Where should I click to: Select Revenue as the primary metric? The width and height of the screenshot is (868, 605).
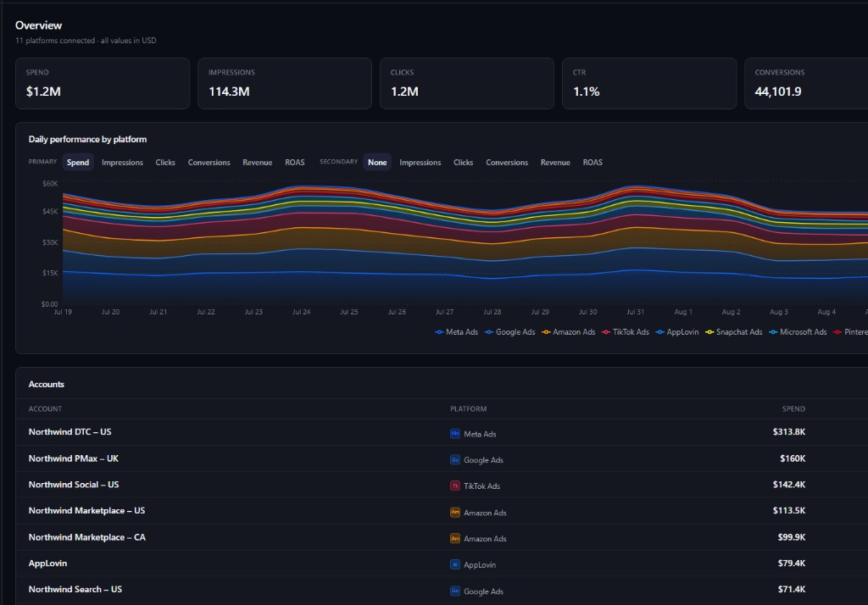(258, 162)
